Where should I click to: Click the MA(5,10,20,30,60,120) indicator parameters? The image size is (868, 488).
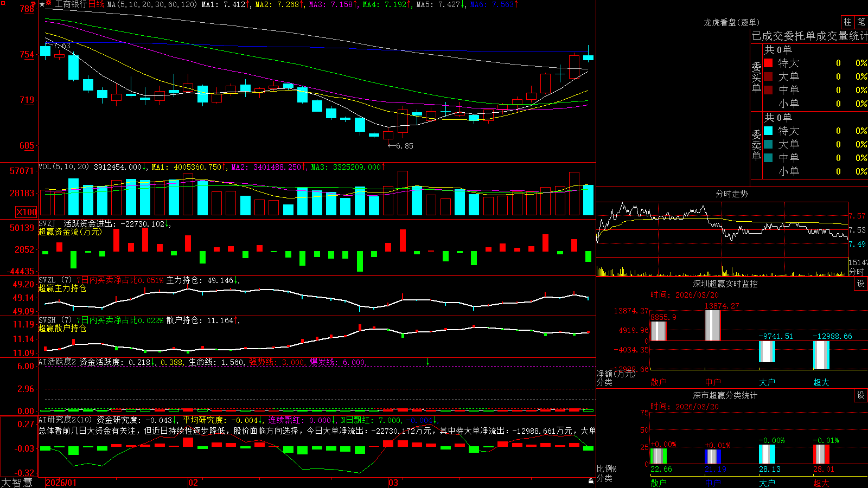[x=152, y=4]
